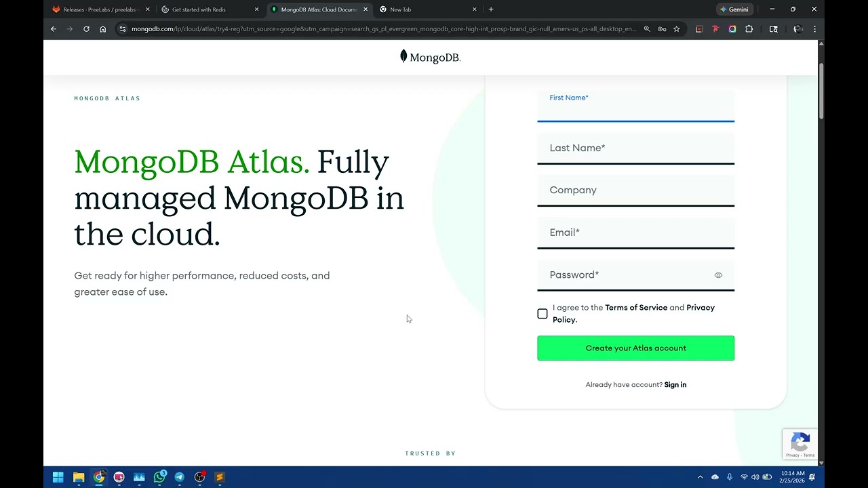This screenshot has width=868, height=488.
Task: Click the reCAPTCHA badge
Action: click(x=800, y=445)
